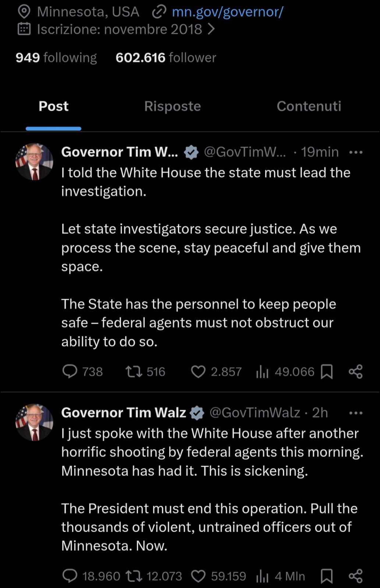Reply to the 2h shooting post
Image resolution: width=380 pixels, height=588 pixels.
70,576
